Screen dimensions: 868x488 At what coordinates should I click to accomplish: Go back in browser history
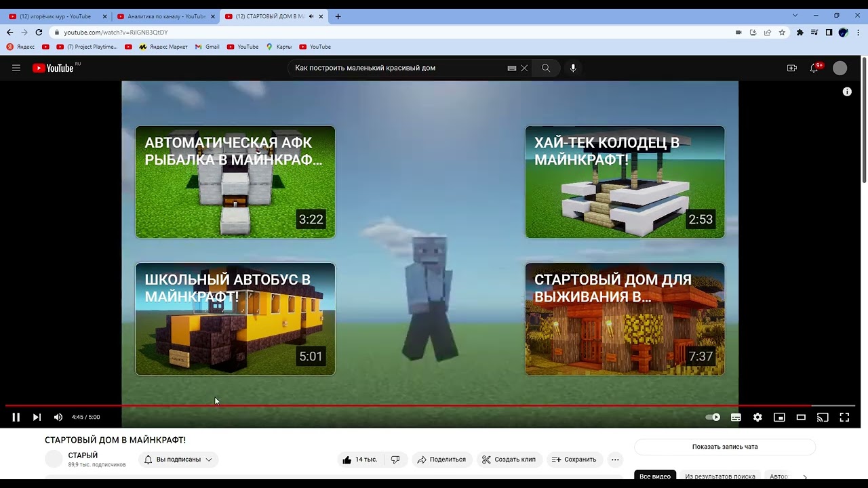[9, 32]
